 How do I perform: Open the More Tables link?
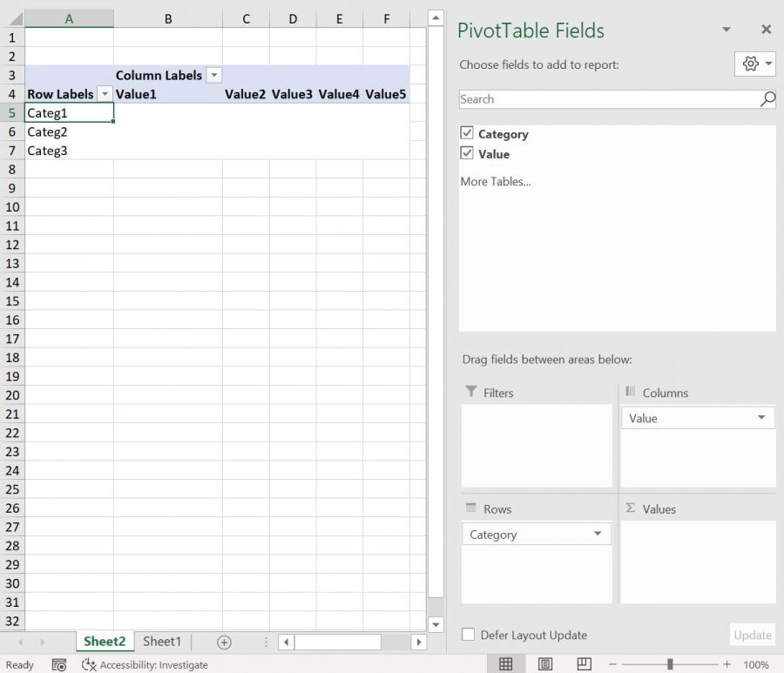(x=496, y=181)
